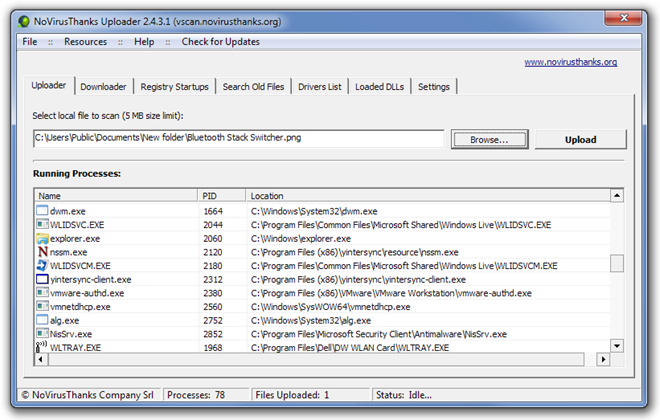Select the WLIDSVCM.EXE process name
Image resolution: width=660 pixels, height=420 pixels.
80,266
